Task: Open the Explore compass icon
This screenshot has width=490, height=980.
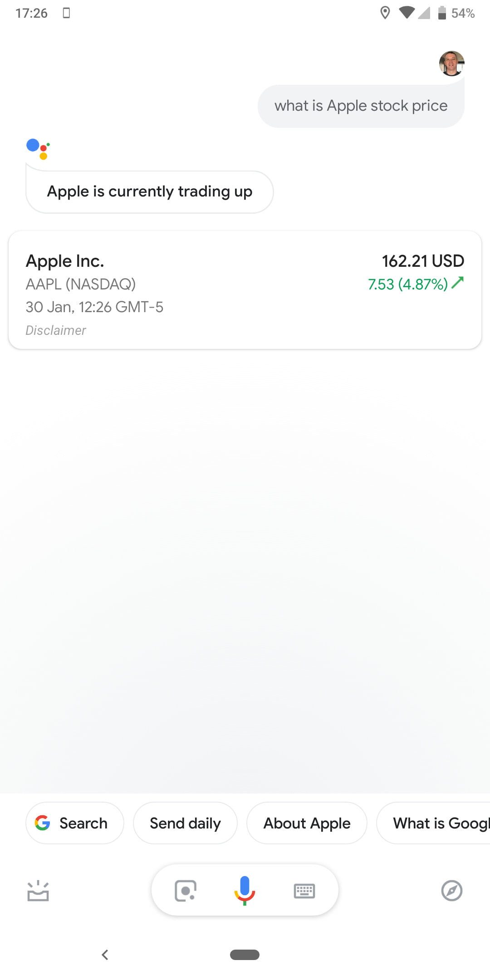Action: coord(451,891)
